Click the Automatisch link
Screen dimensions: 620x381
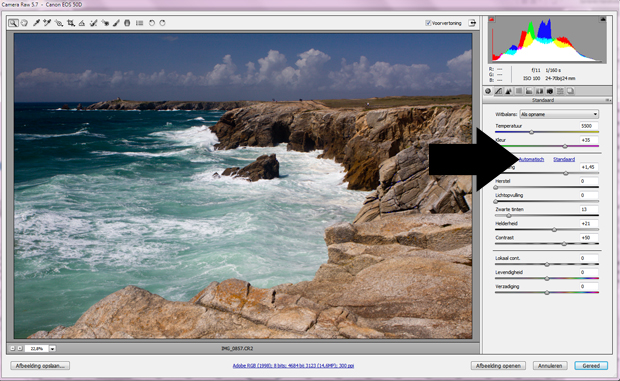tap(531, 159)
